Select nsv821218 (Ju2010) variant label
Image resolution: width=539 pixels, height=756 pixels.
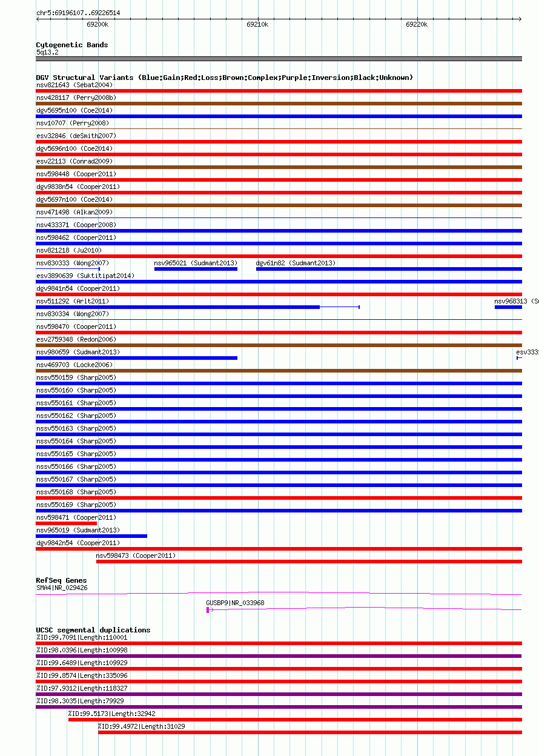point(69,250)
